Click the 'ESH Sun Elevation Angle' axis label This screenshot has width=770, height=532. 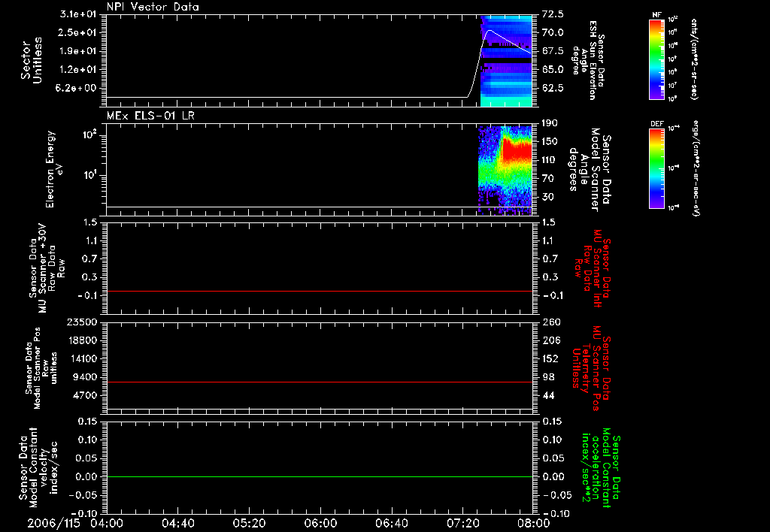click(589, 60)
